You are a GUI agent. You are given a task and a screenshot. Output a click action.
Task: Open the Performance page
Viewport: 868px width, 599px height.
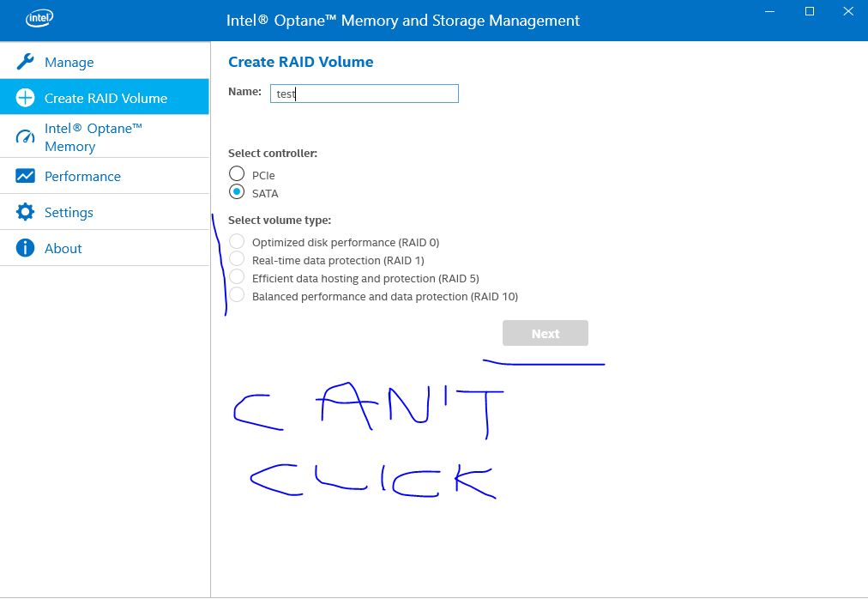[105, 176]
